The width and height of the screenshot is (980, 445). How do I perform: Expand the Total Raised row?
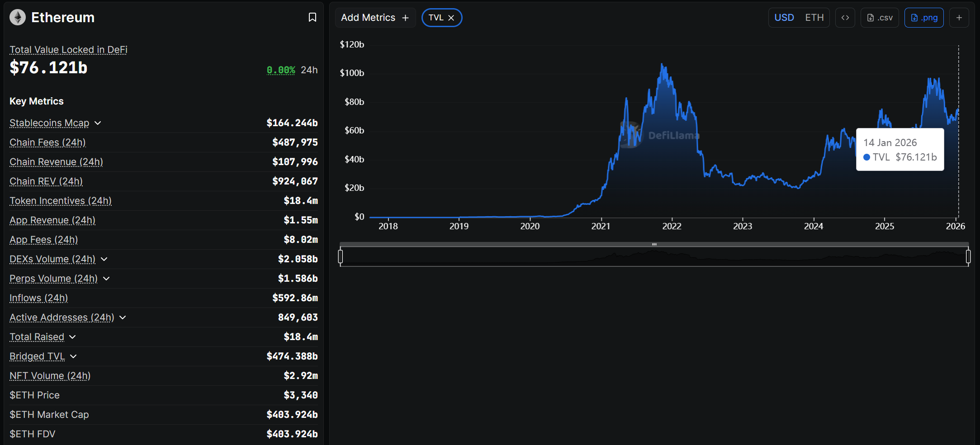pos(72,337)
